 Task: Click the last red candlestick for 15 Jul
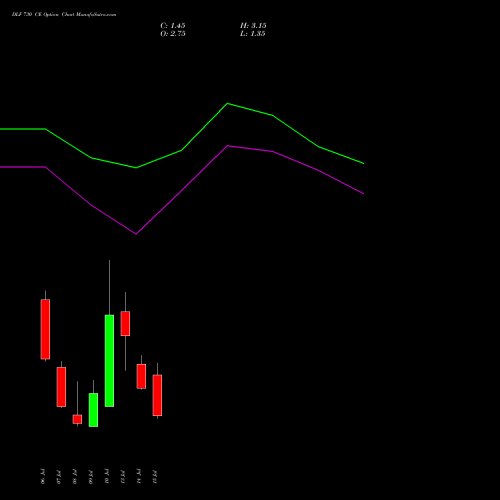coord(157,395)
